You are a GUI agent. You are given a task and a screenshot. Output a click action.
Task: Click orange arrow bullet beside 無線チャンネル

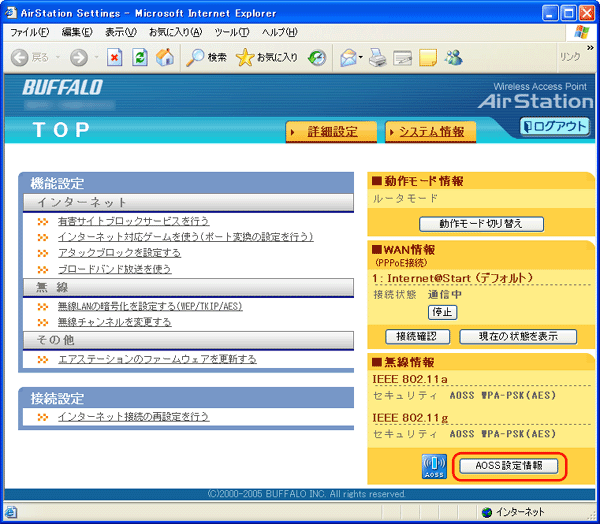43,323
